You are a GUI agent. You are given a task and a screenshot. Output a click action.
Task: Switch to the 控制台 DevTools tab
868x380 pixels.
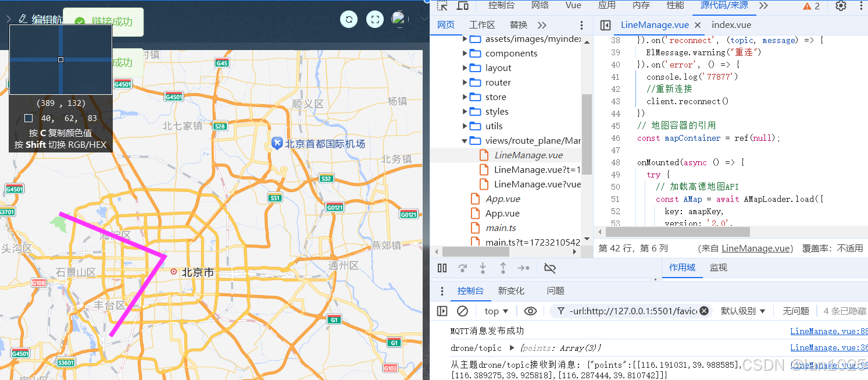501,5
